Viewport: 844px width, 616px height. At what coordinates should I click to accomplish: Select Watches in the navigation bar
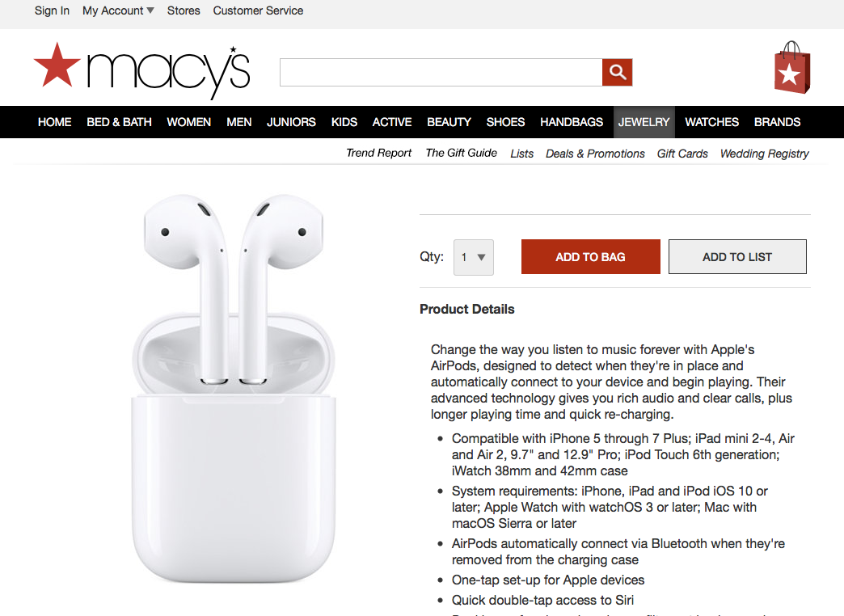click(x=711, y=122)
